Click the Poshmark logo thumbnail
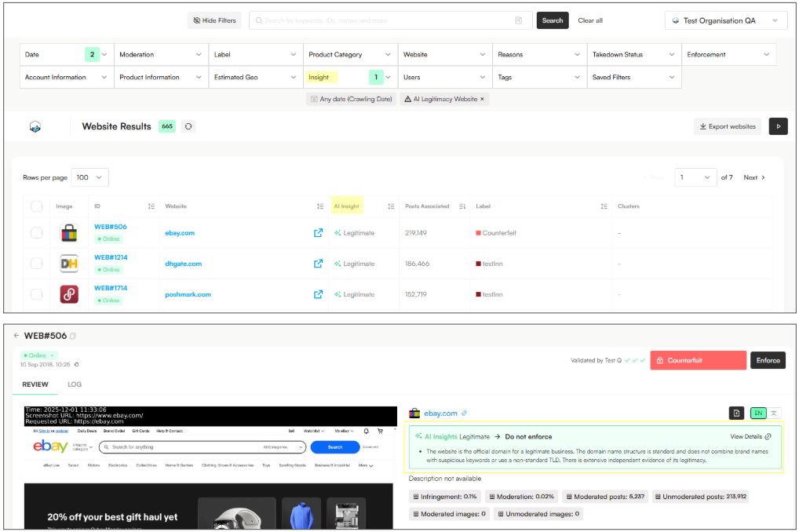The height and width of the screenshot is (532, 799). pyautogui.click(x=69, y=294)
